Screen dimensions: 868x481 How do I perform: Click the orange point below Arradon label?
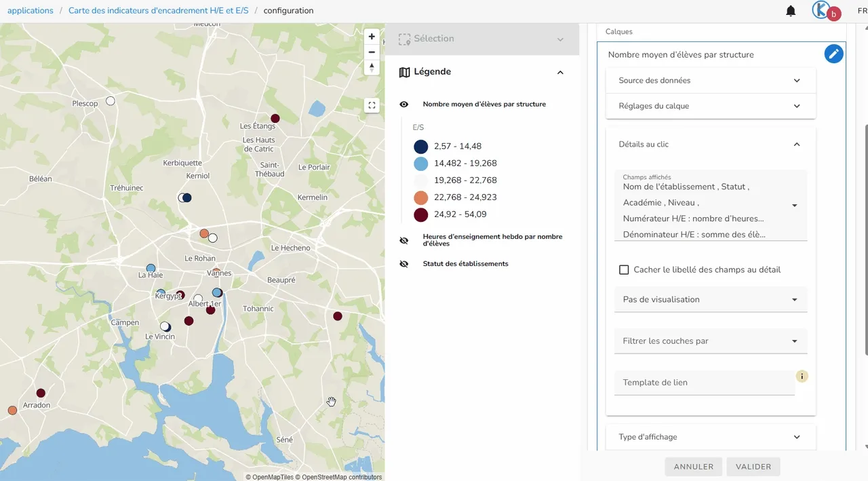pyautogui.click(x=12, y=410)
